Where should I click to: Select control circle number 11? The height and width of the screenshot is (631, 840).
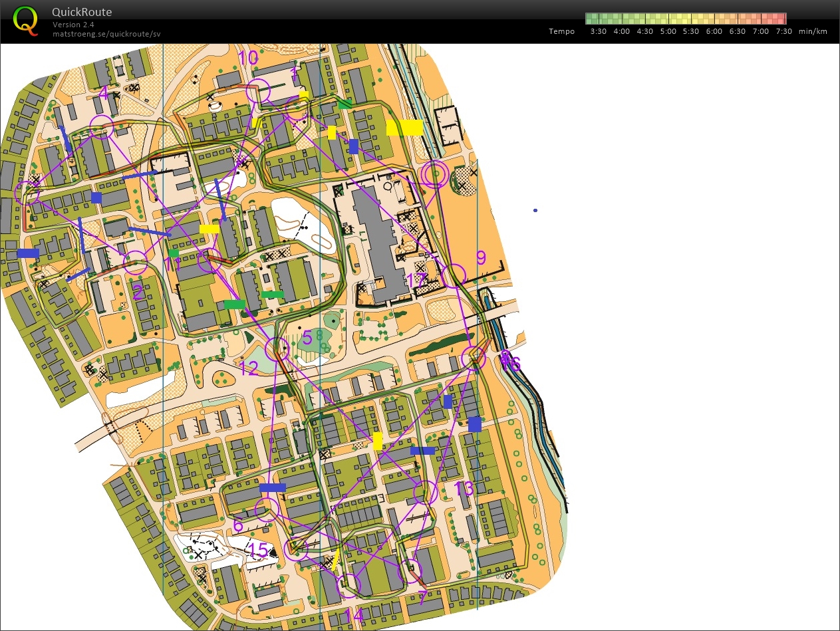(x=209, y=261)
